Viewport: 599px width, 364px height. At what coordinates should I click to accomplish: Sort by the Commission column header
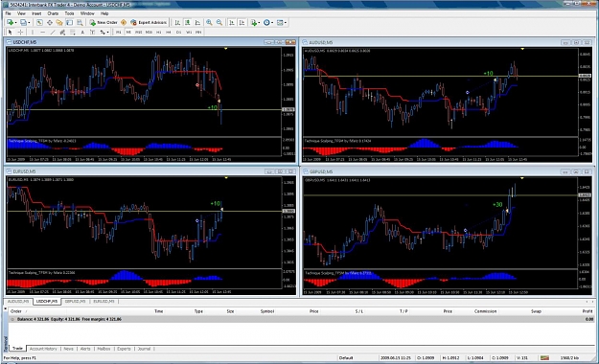point(485,311)
